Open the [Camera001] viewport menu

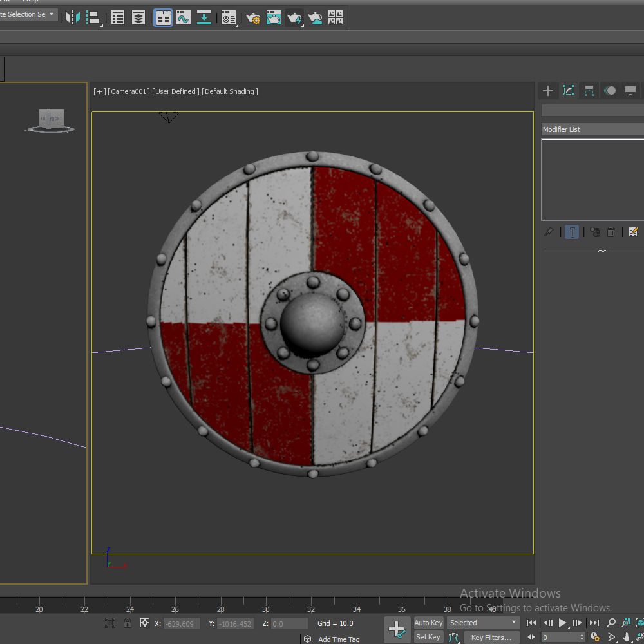(129, 91)
